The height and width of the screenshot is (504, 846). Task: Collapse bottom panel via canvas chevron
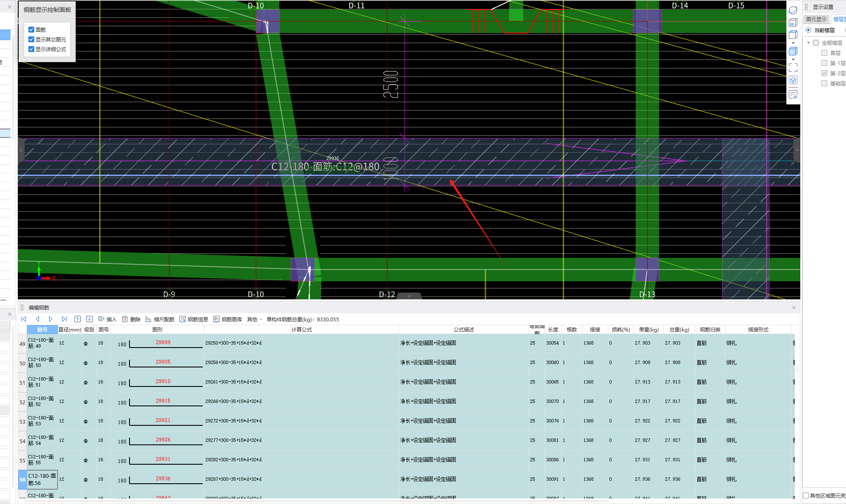(409, 296)
